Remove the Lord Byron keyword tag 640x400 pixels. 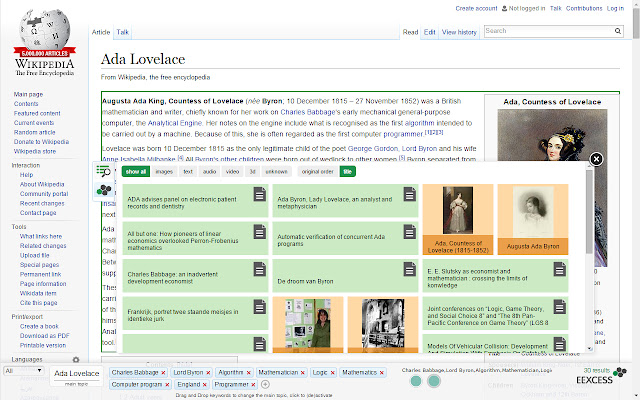pyautogui.click(x=208, y=373)
